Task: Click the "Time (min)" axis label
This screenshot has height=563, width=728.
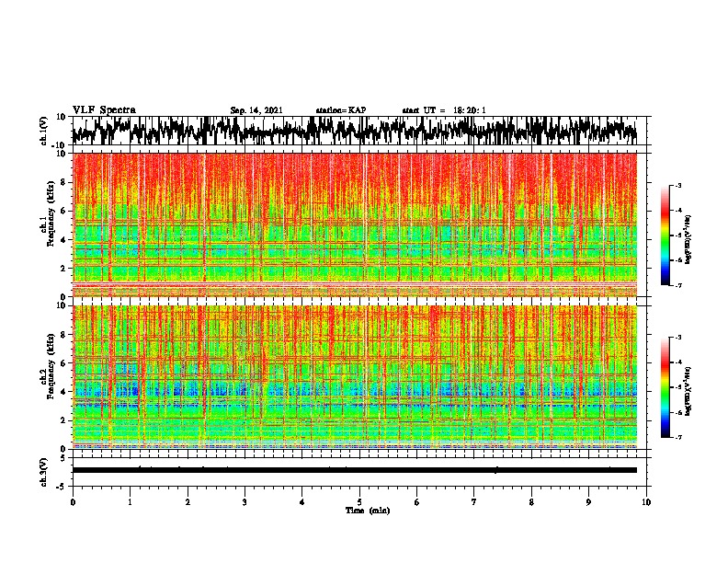Action: tap(368, 511)
